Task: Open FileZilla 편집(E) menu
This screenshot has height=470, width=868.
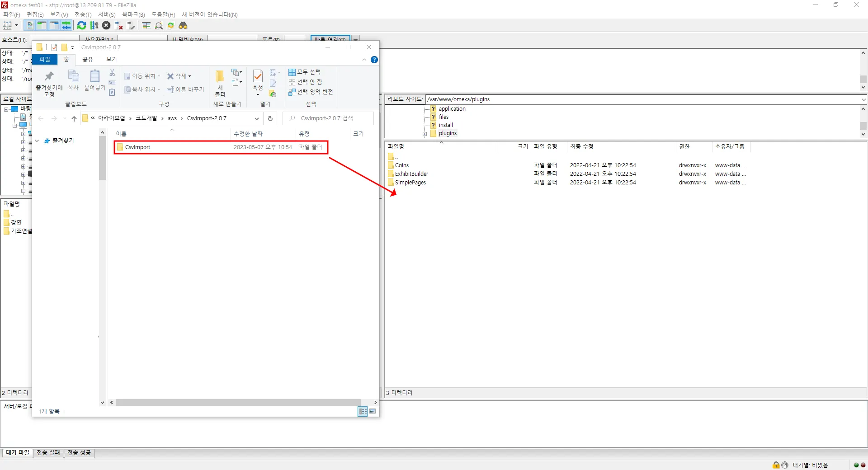Action: click(35, 14)
